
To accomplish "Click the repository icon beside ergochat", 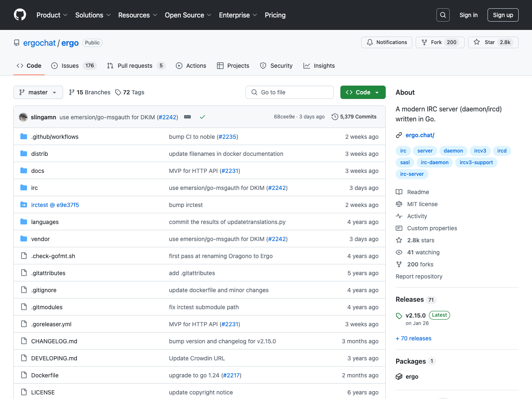I will 17,43.
